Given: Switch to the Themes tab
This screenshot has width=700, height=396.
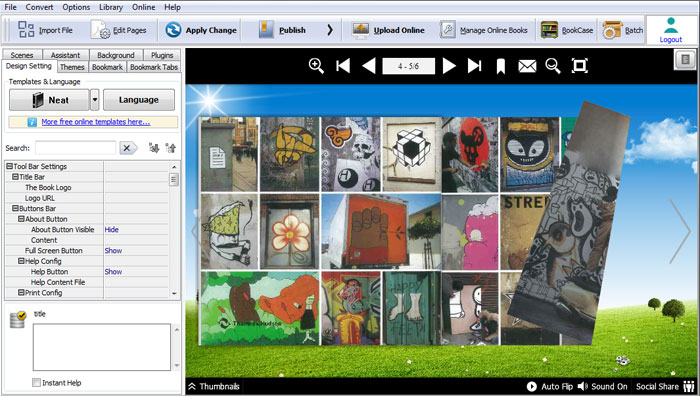Looking at the screenshot, I should (x=72, y=67).
